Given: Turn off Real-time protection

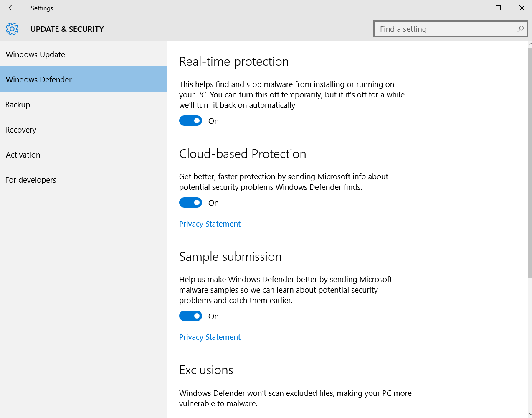Looking at the screenshot, I should point(190,120).
